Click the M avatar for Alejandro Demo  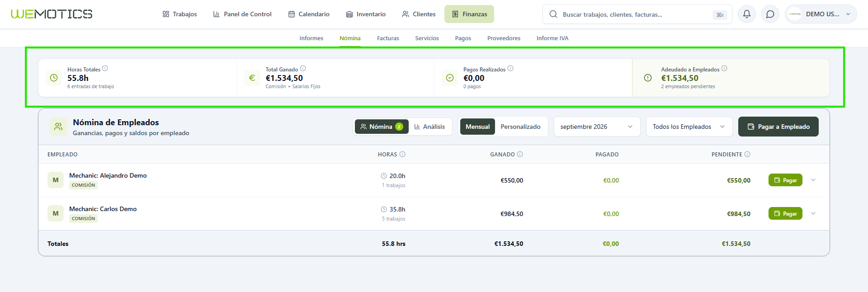pyautogui.click(x=56, y=180)
